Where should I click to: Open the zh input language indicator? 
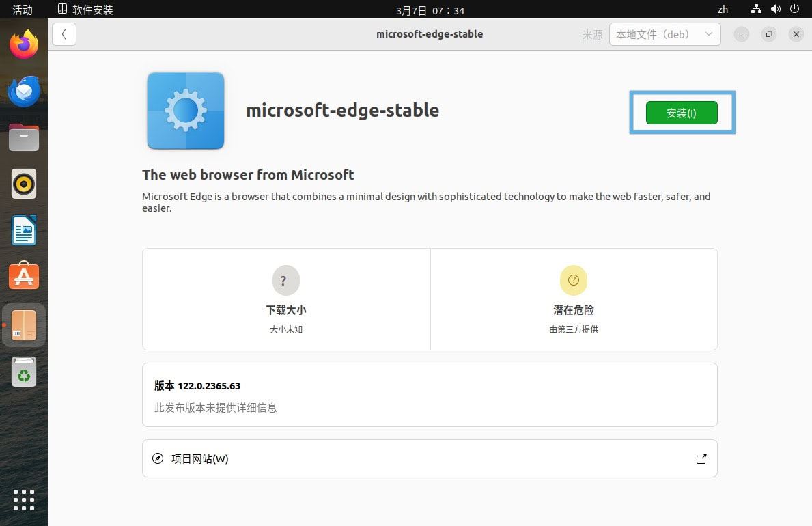723,10
